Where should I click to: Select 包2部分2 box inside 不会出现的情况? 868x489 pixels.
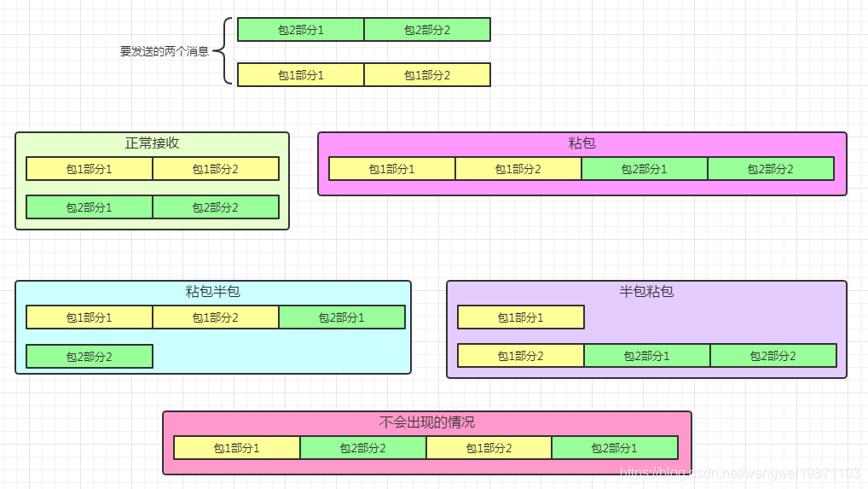pos(363,448)
